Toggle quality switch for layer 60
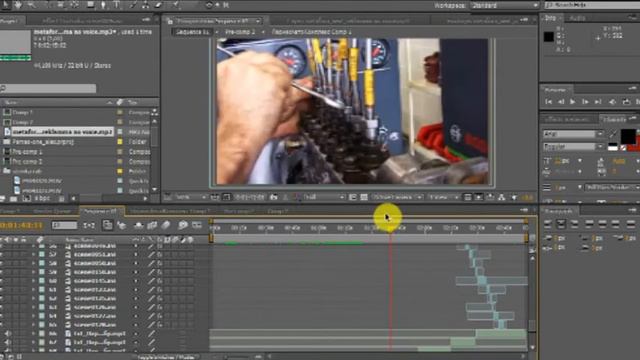This screenshot has height=360, width=640. 151,281
